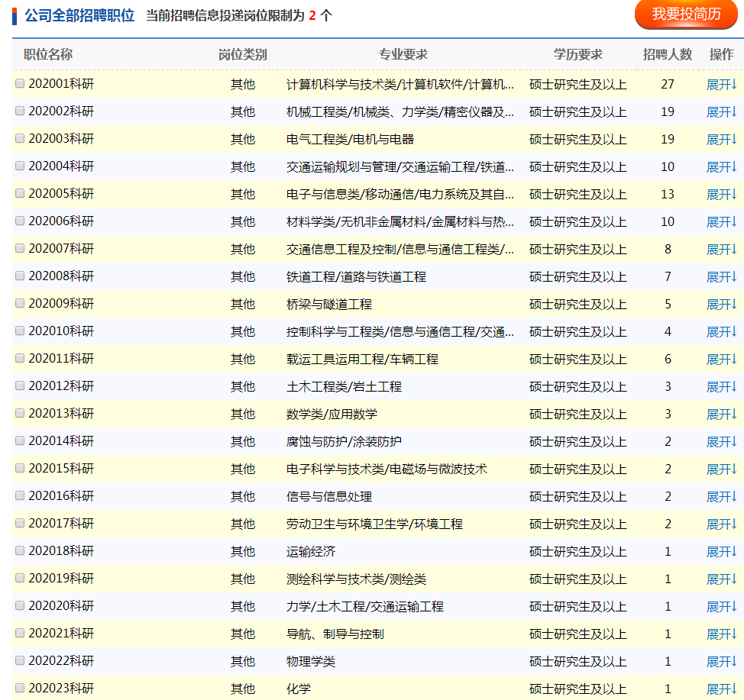Show details of 202016科研 信号与信息处理
Viewport: 744px width, 700px height.
(x=721, y=496)
